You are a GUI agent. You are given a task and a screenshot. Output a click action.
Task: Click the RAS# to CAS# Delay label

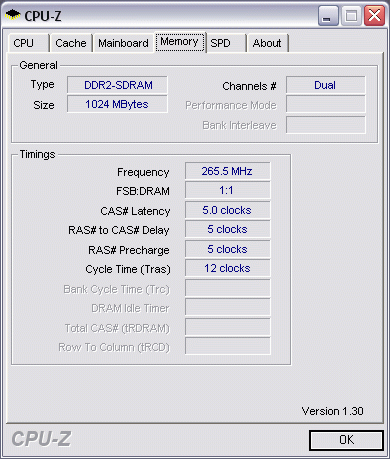[x=119, y=230]
